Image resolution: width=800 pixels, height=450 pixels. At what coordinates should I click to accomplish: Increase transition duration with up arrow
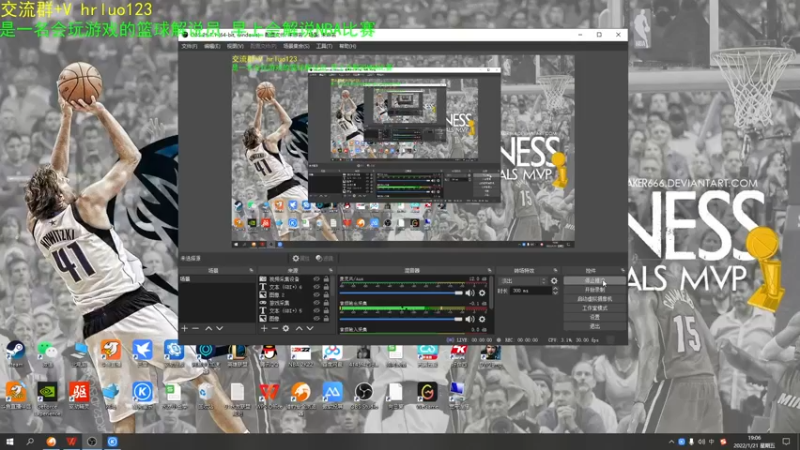pos(555,288)
